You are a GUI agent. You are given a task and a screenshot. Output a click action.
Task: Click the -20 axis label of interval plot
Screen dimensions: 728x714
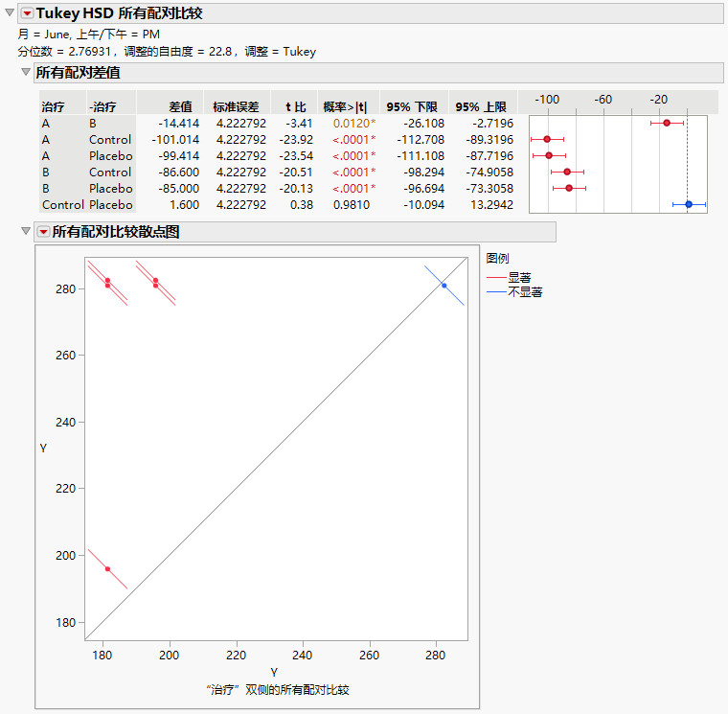pos(659,100)
